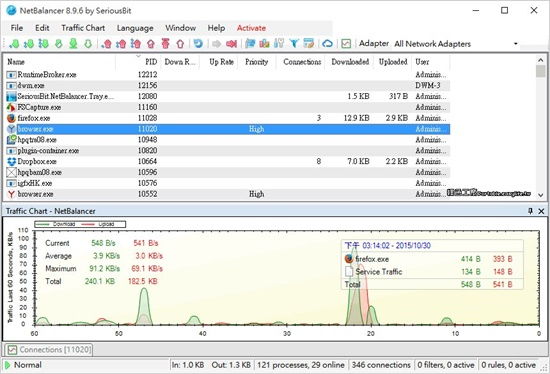
Task: Open the rules window-with-pencil icon
Action: point(309,44)
